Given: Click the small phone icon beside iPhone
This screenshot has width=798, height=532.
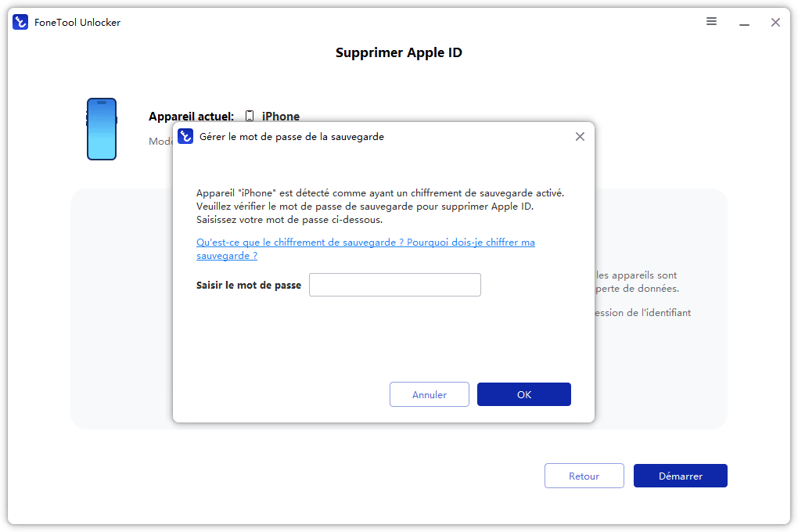Looking at the screenshot, I should (x=250, y=116).
